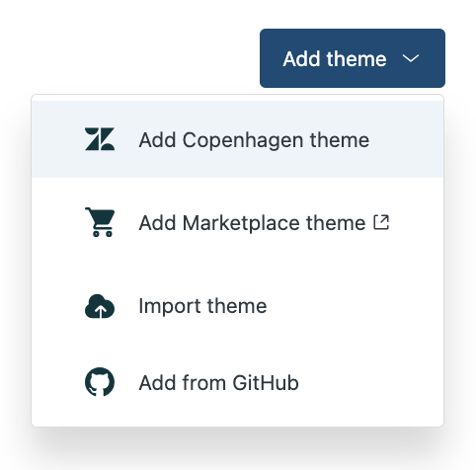Click the word "Marketplace" in the menu
This screenshot has height=470, width=476.
pos(241,223)
